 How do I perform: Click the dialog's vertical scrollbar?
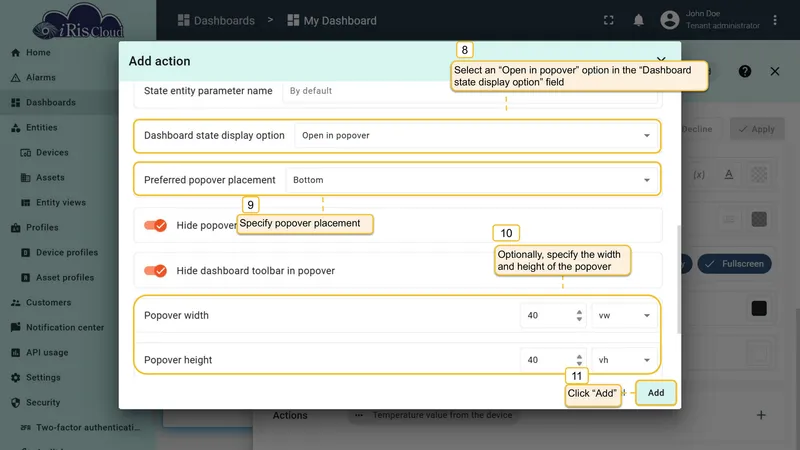pos(678,280)
